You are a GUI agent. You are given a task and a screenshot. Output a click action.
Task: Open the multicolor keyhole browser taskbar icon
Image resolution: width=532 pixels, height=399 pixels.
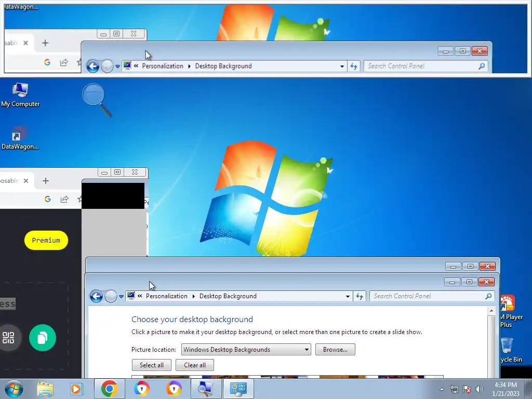[141, 389]
